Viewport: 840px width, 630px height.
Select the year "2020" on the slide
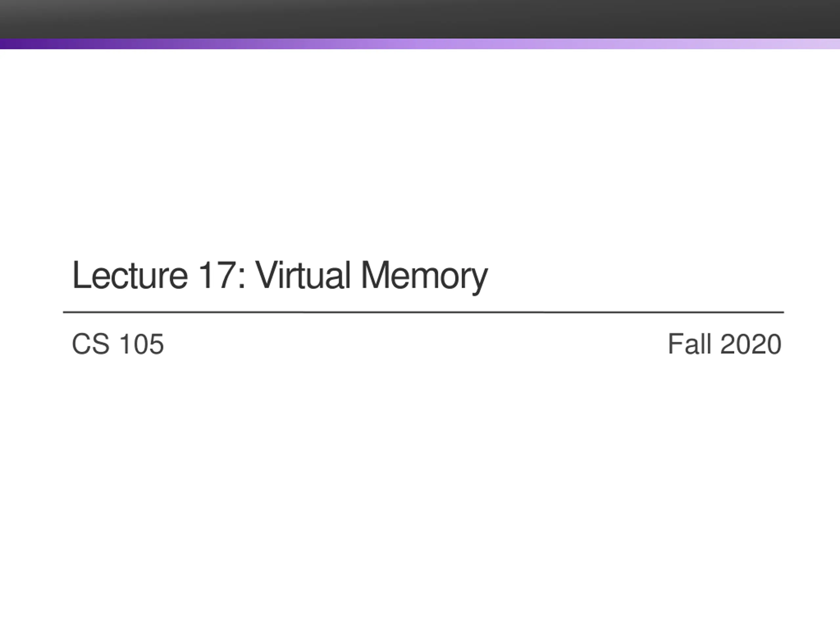click(751, 344)
